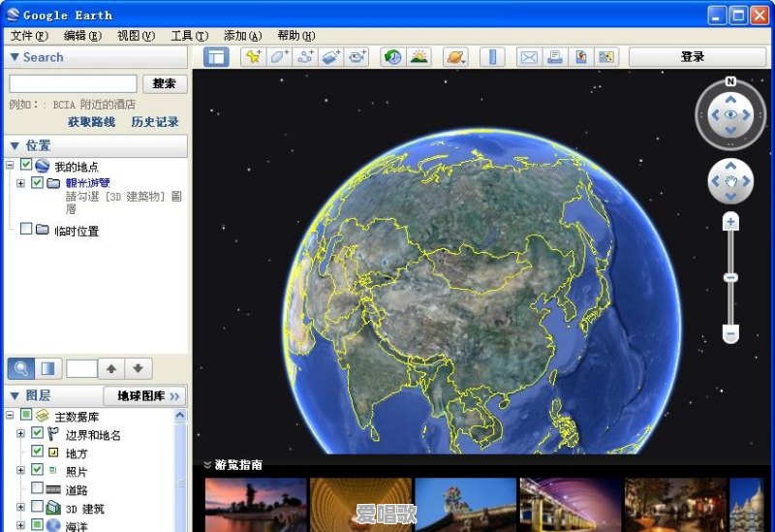Collapse the Search panel triangle
Image resolution: width=775 pixels, height=532 pixels.
tap(15, 57)
